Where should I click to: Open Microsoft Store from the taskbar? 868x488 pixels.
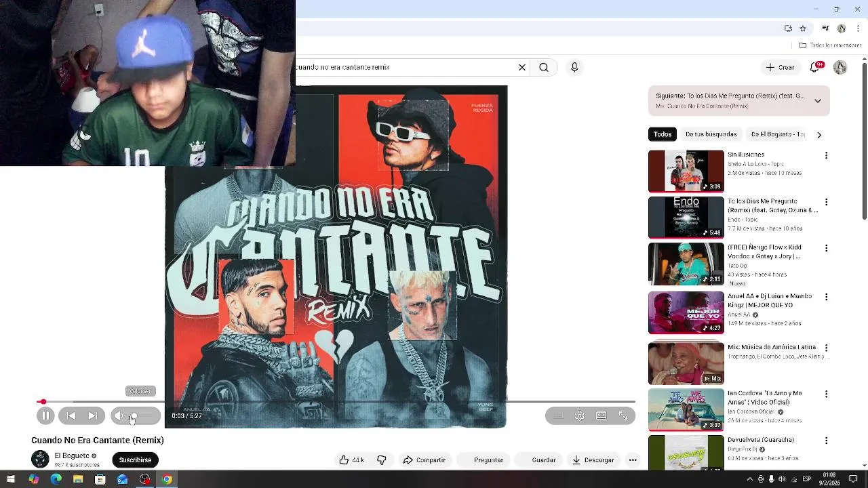[100, 479]
